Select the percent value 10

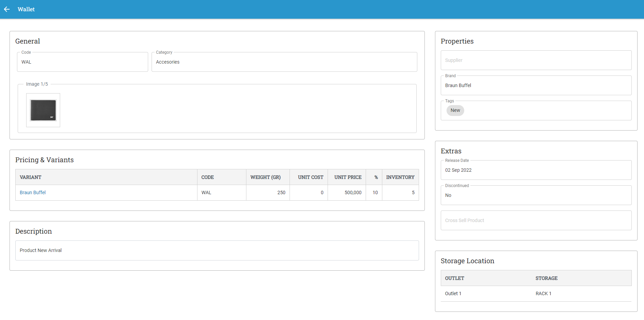(375, 192)
